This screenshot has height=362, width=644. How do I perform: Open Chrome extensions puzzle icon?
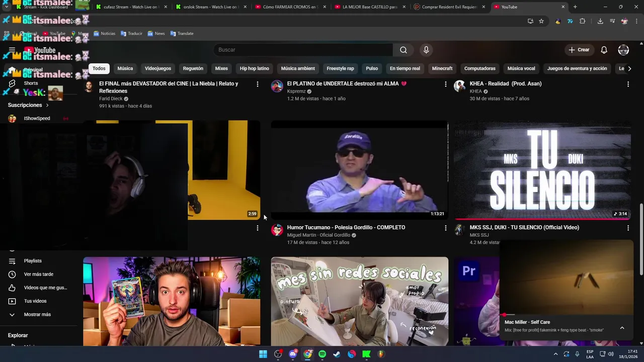(583, 21)
